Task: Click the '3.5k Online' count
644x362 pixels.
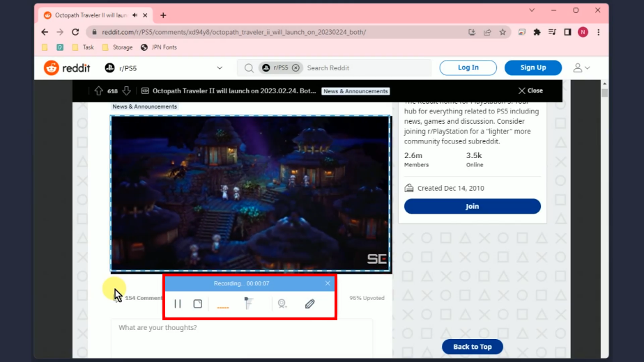Action: [475, 159]
